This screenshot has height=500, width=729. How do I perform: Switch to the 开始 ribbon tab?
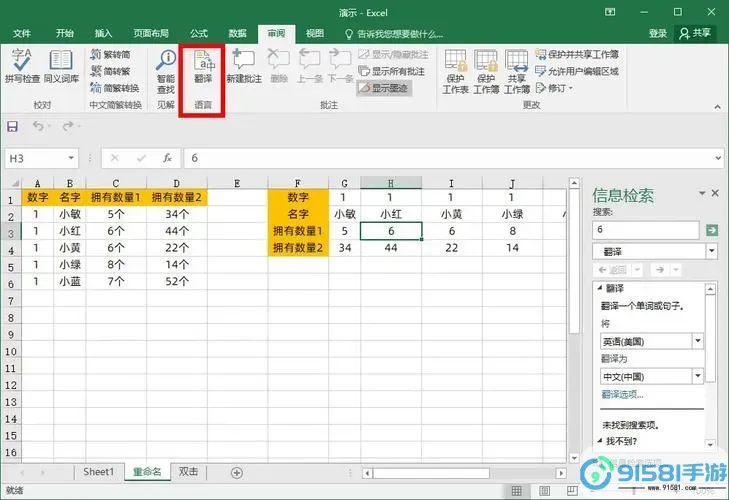coord(65,33)
